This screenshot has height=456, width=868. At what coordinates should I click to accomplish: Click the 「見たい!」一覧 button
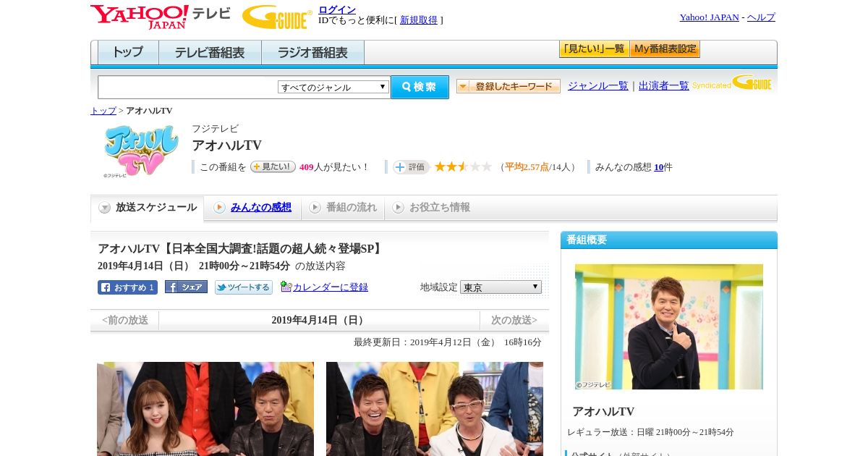[594, 49]
